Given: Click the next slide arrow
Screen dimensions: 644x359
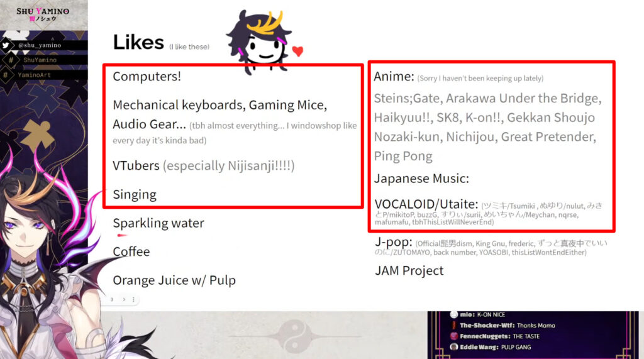Looking at the screenshot, I should pos(124,299).
